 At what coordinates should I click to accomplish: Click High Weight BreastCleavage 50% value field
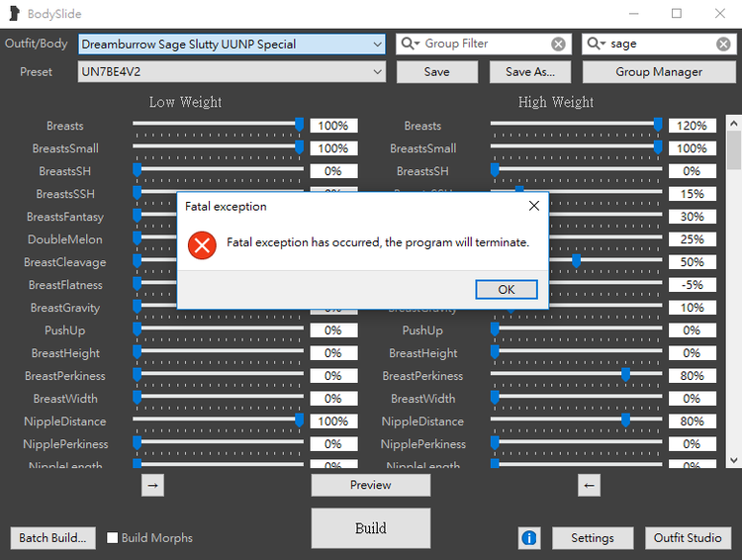click(x=692, y=262)
